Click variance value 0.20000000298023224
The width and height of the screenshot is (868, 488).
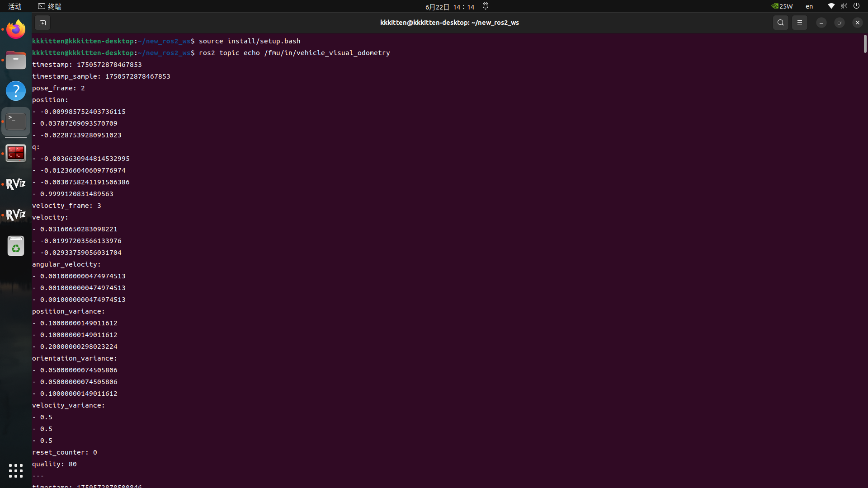pyautogui.click(x=79, y=347)
